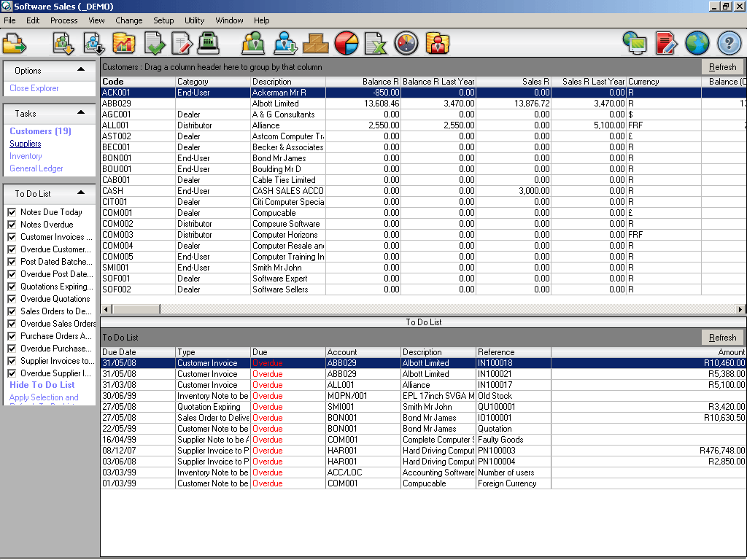
Task: Disable the Overdue Sales Orders checkbox
Action: coord(12,324)
